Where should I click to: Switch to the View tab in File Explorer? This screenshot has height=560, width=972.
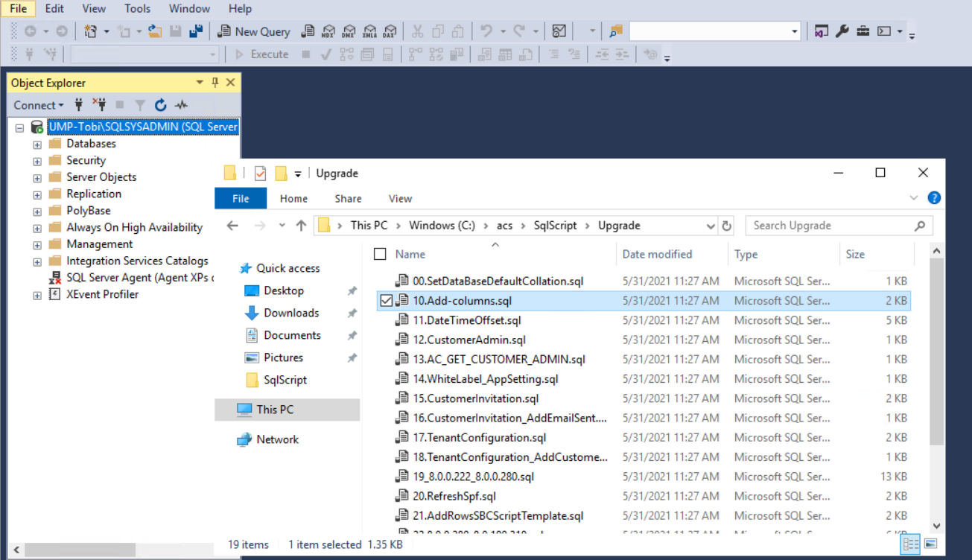point(400,199)
